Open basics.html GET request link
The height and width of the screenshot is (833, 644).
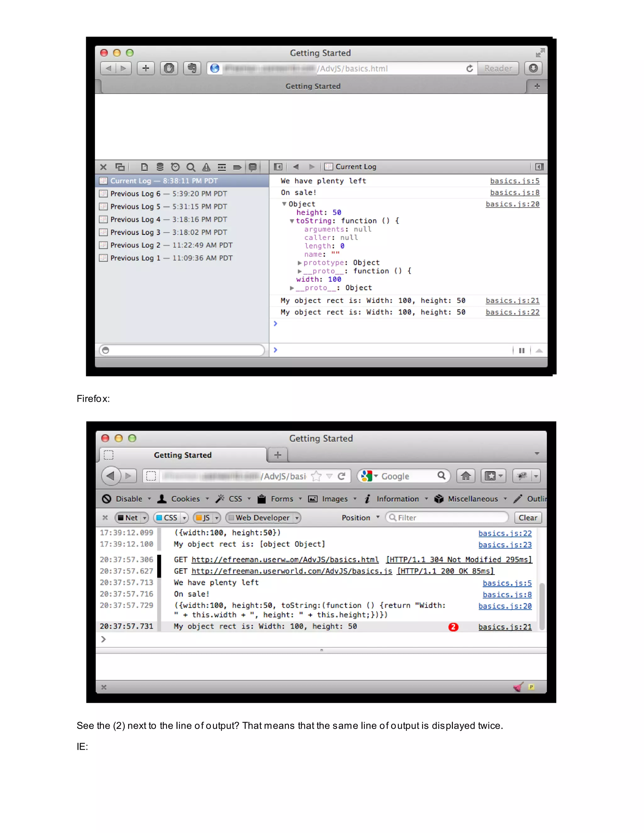tap(285, 560)
